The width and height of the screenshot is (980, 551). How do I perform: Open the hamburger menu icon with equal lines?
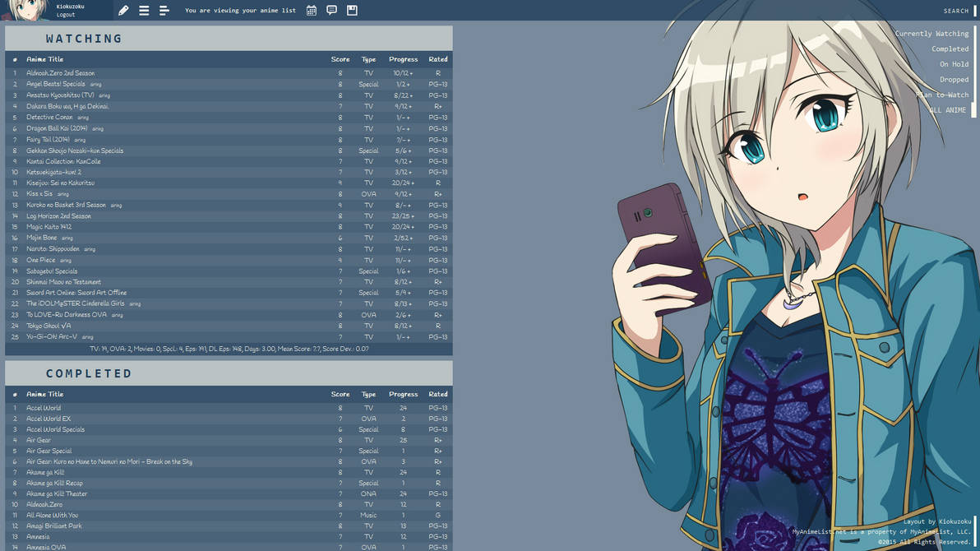[144, 11]
